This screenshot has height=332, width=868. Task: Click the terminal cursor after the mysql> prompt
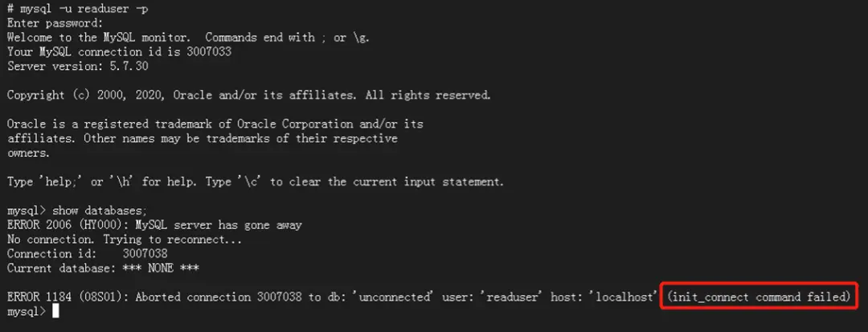pos(55,311)
